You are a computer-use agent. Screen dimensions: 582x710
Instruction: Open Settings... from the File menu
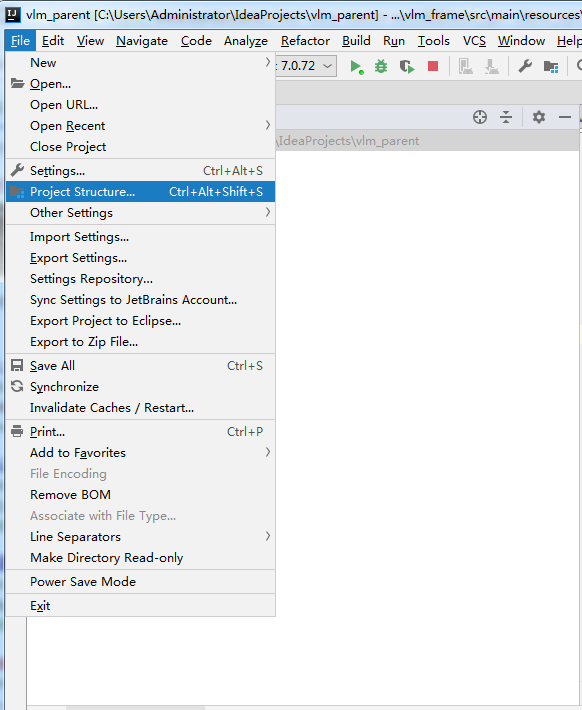[x=140, y=171]
